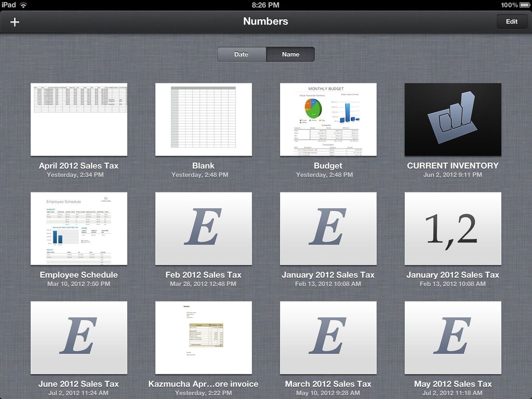Tap the Edit button
532x399 pixels.
point(512,21)
